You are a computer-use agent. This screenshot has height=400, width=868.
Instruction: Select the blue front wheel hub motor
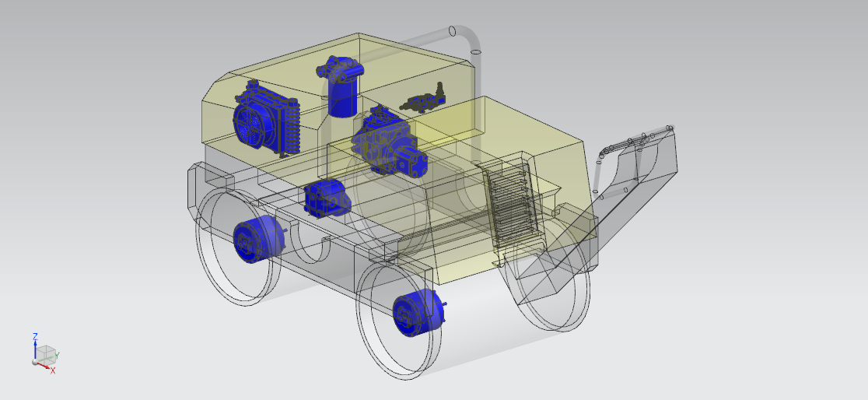coord(418,313)
